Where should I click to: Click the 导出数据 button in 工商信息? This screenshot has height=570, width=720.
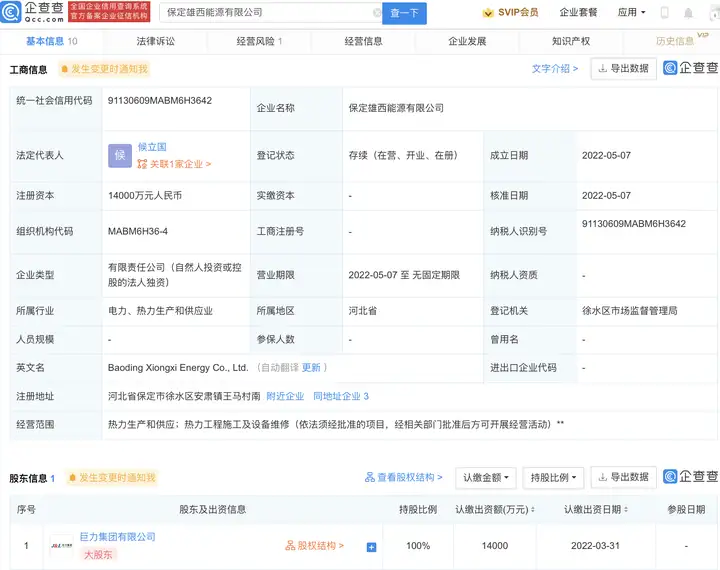[x=624, y=68]
